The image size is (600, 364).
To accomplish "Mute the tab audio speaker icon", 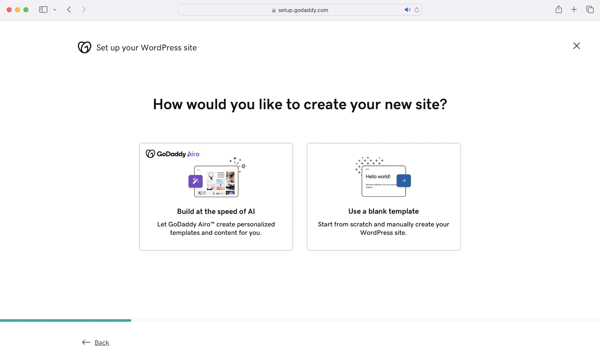I will click(407, 10).
